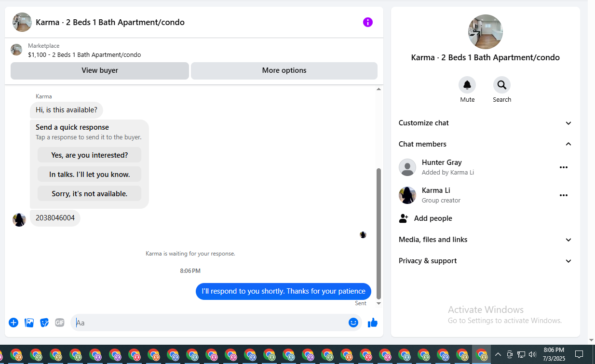Expand Privacy & support section
595x364 pixels.
point(486,261)
